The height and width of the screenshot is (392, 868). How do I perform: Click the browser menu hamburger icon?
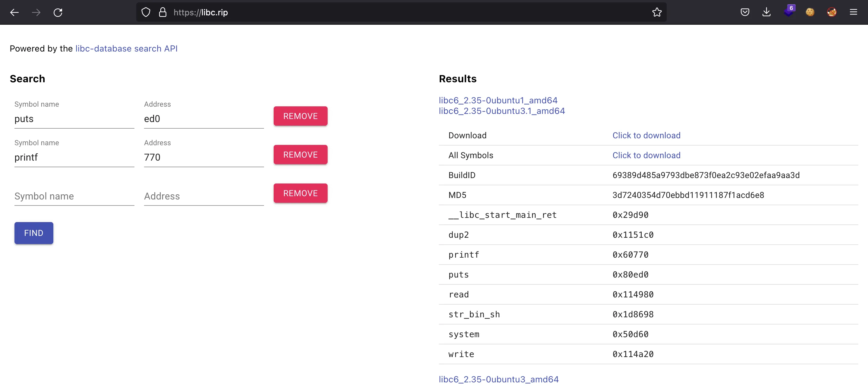pos(854,12)
